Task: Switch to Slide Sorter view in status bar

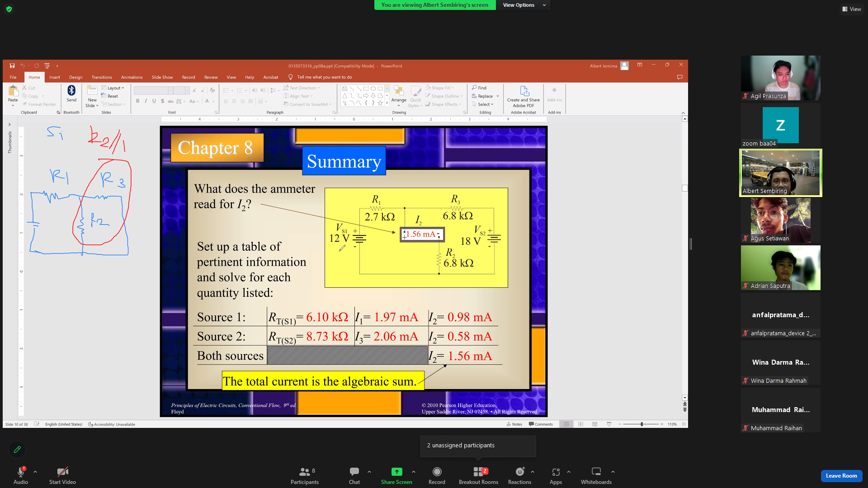Action: point(580,424)
